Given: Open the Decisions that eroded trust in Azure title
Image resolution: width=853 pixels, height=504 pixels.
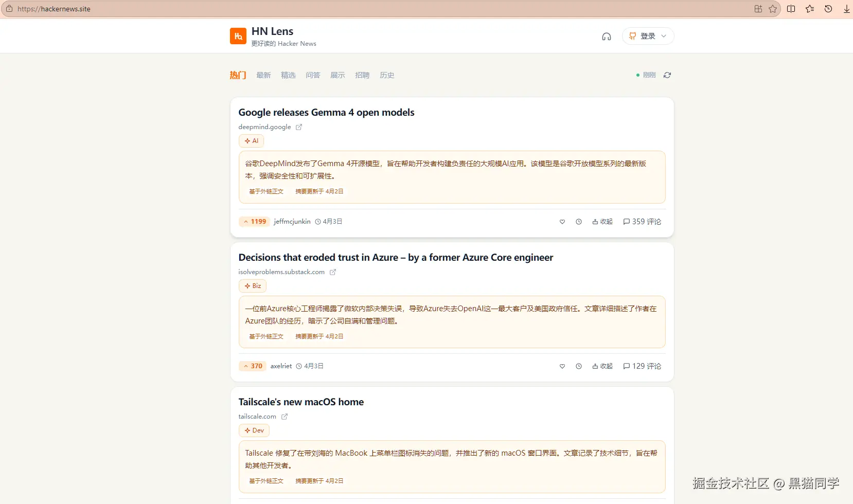Looking at the screenshot, I should pyautogui.click(x=396, y=258).
